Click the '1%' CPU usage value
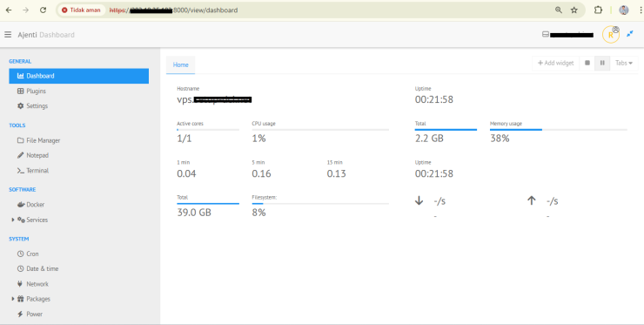 click(258, 139)
